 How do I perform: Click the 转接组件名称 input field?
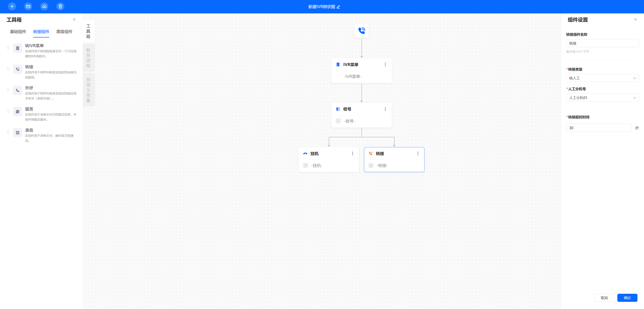point(603,43)
